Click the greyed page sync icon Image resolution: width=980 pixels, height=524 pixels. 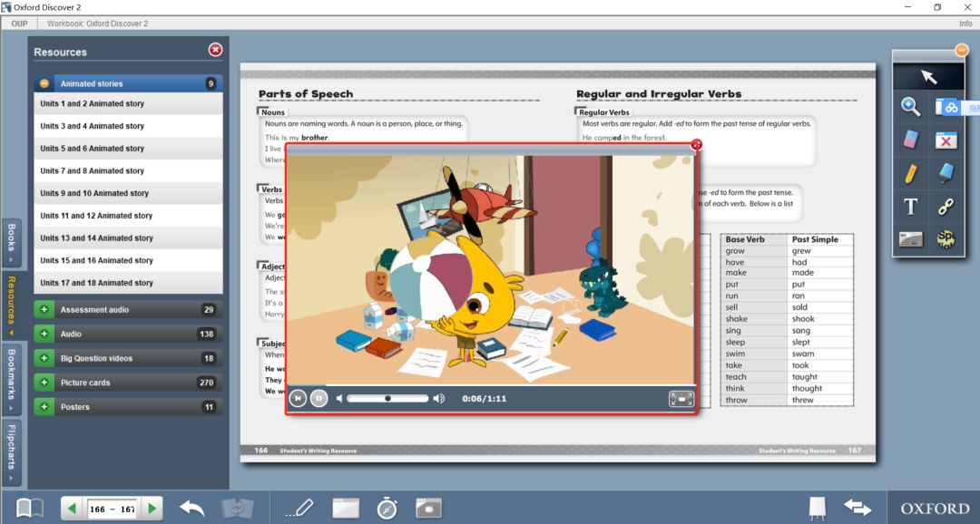(238, 508)
